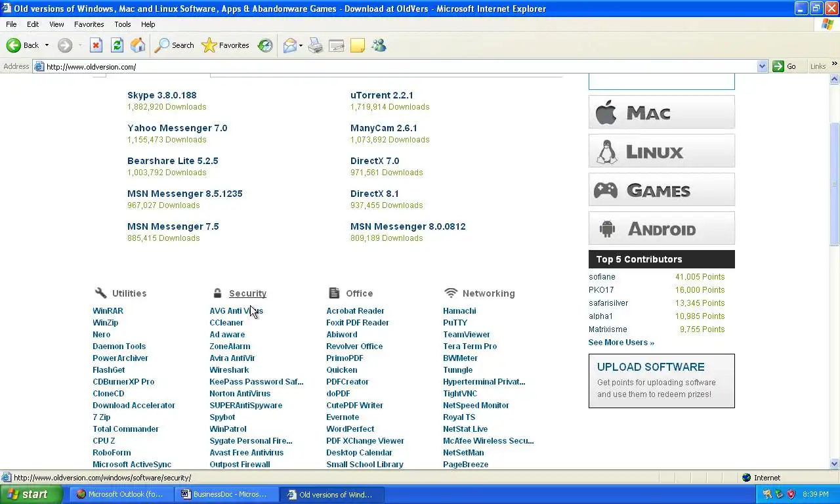Screen dimensions: 840x504
Task: Click the yellow Discuss note icon
Action: 358,45
